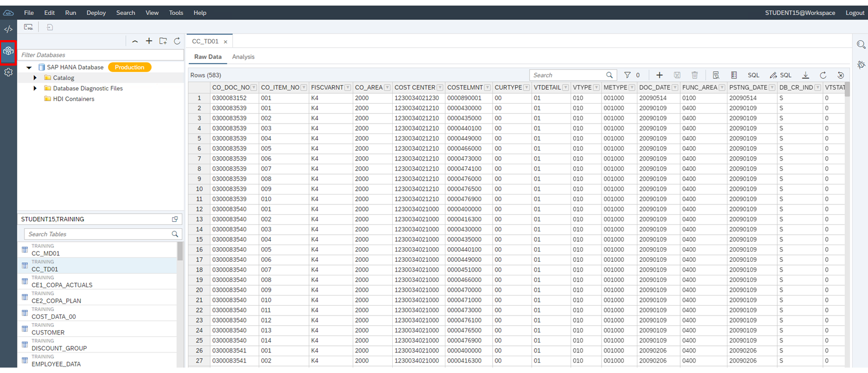Open the VTYPE column filter dropdown
The height and width of the screenshot is (373, 868).
(596, 87)
